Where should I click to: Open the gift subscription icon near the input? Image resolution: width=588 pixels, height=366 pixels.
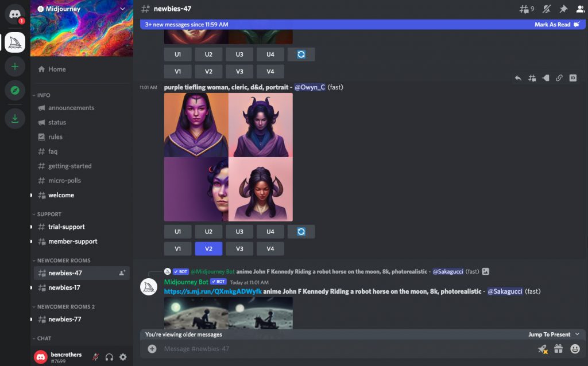click(x=558, y=348)
